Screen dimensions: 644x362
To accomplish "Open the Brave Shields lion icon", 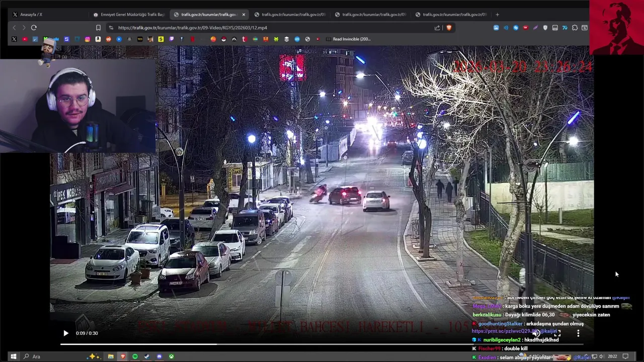I will [449, 28].
